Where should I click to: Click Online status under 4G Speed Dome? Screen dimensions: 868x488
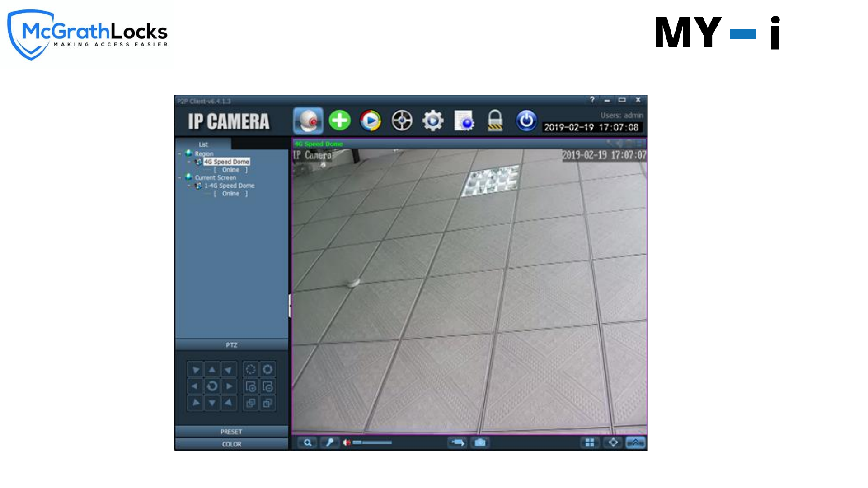pyautogui.click(x=231, y=170)
